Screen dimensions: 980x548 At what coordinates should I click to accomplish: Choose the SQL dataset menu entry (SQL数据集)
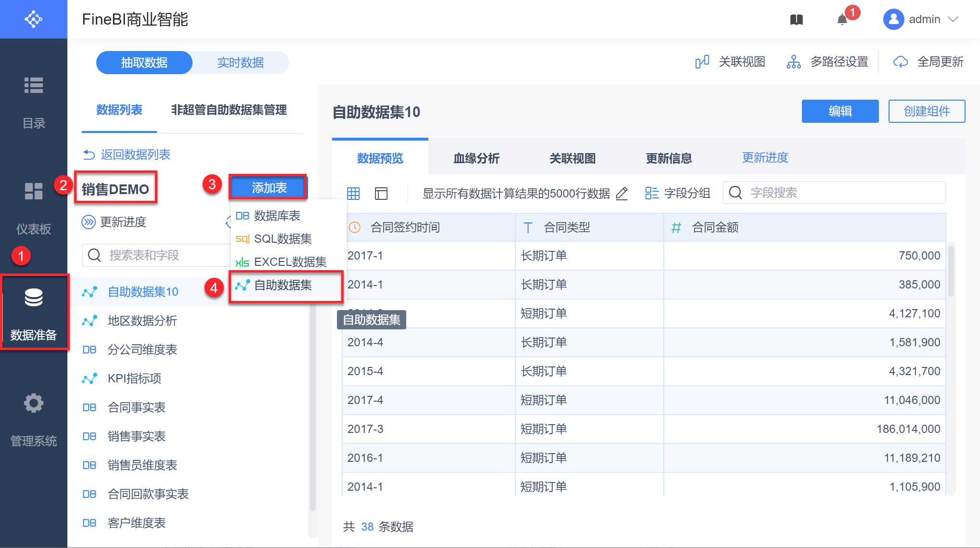283,239
